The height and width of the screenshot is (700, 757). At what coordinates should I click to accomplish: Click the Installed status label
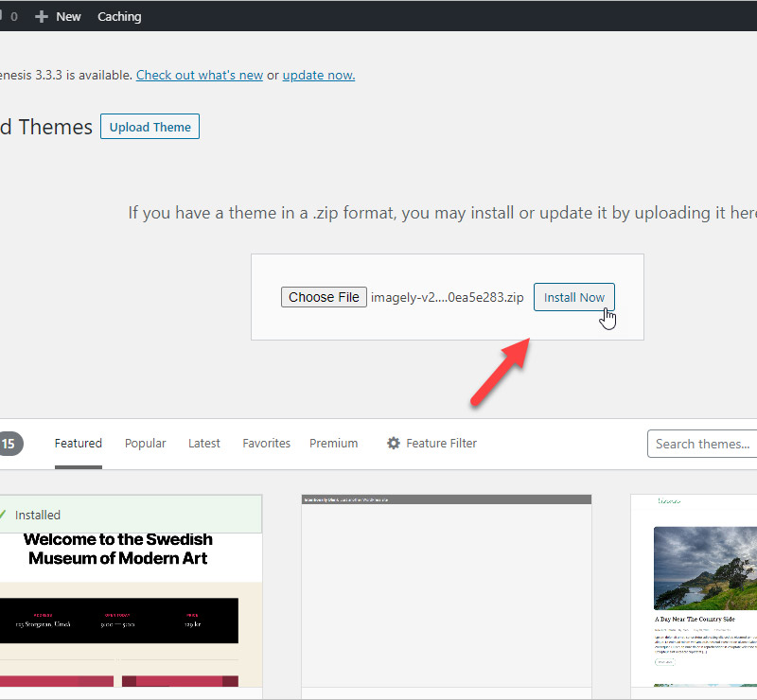click(38, 516)
